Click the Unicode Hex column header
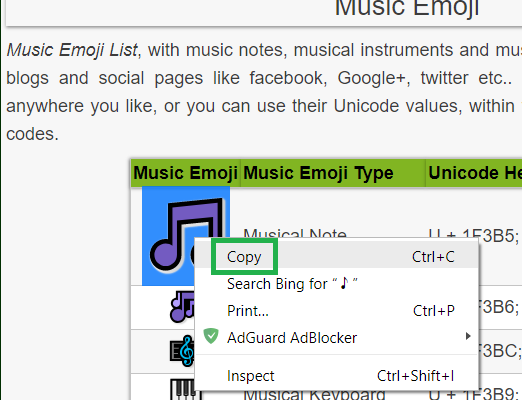The image size is (522, 400). (475, 173)
